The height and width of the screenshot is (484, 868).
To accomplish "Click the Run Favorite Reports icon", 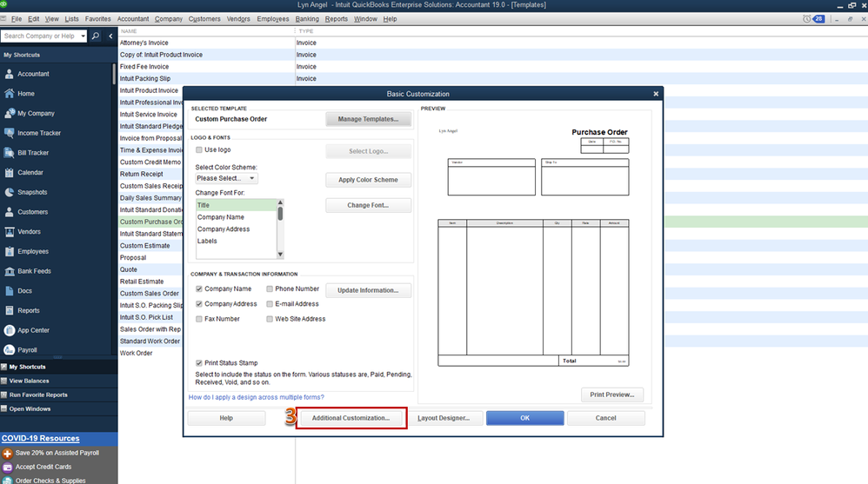I will tap(3, 395).
